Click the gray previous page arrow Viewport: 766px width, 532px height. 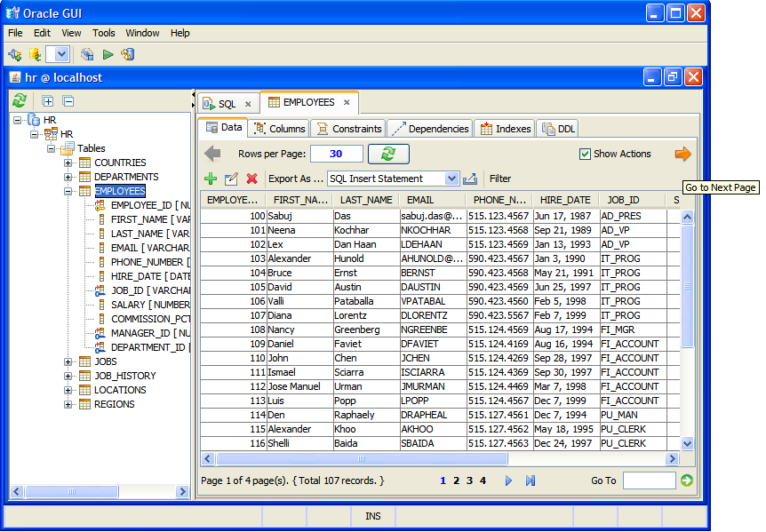pos(212,154)
